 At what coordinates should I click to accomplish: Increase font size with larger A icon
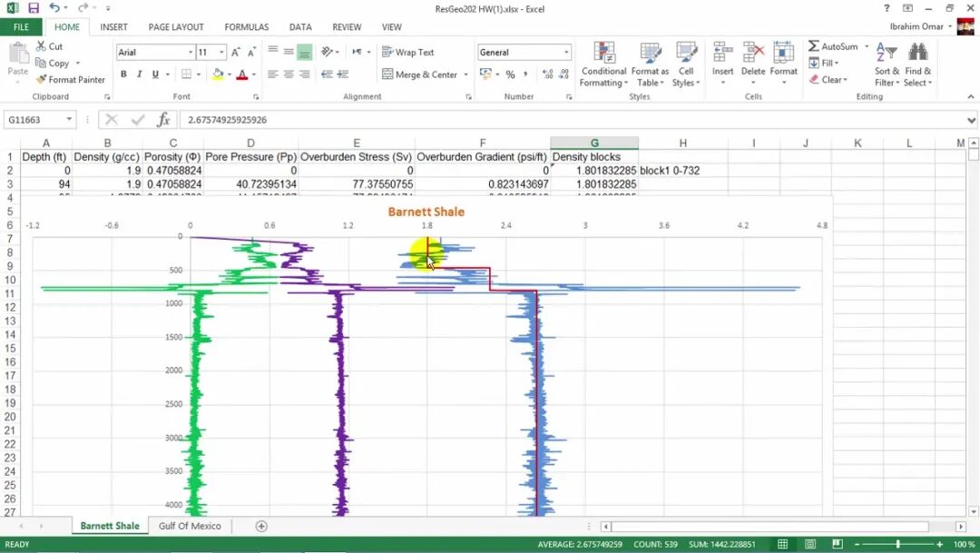point(236,53)
